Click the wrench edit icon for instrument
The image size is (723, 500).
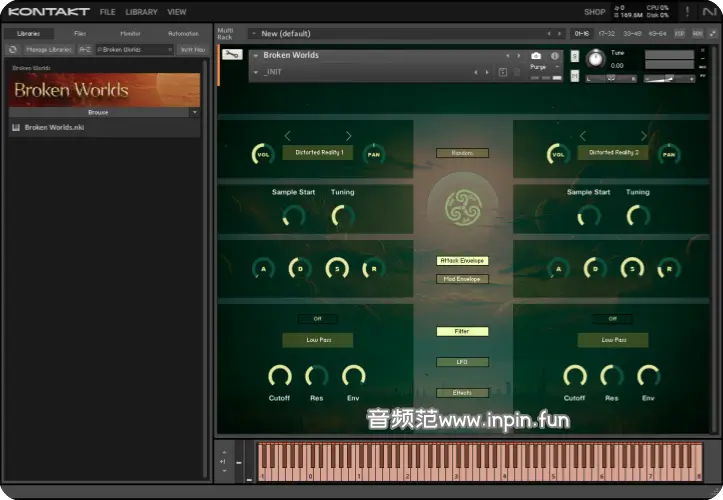click(232, 55)
